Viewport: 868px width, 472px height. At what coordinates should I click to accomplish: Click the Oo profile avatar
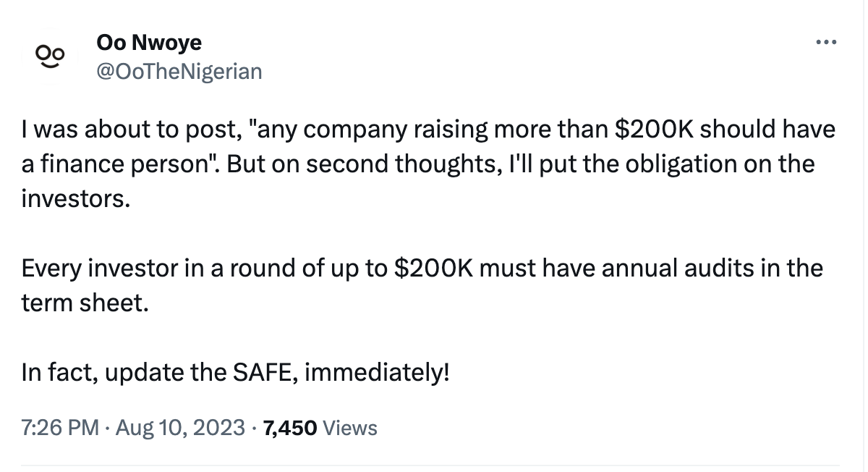coord(51,57)
